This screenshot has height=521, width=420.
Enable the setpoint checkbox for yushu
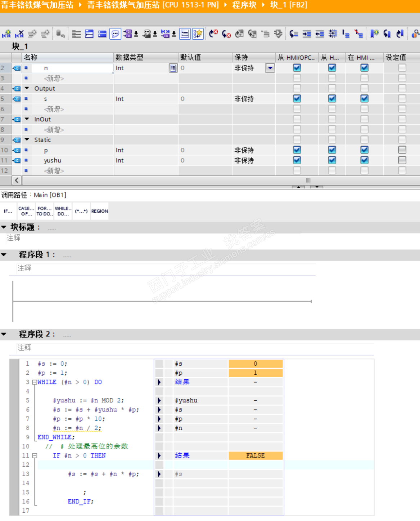pyautogui.click(x=402, y=160)
